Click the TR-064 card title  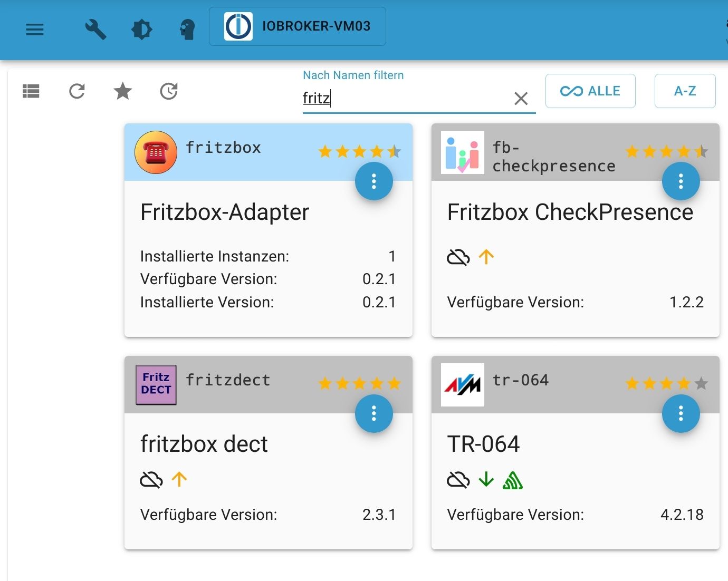click(x=484, y=444)
